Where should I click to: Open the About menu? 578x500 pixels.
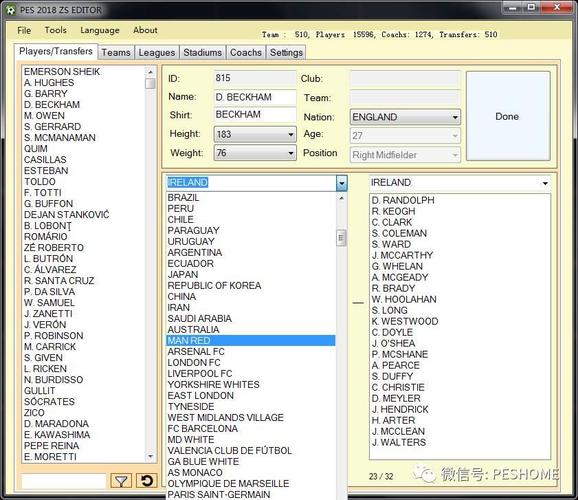click(x=145, y=30)
